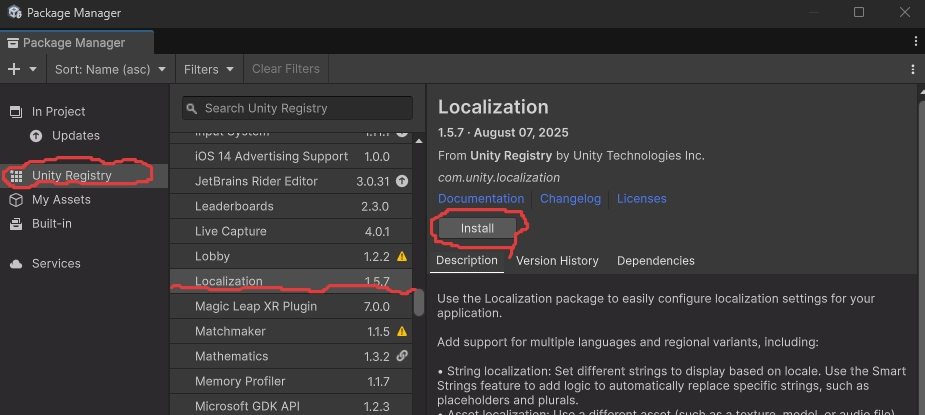Image resolution: width=925 pixels, height=415 pixels.
Task: Select the Matchmaker package
Action: pyautogui.click(x=291, y=331)
